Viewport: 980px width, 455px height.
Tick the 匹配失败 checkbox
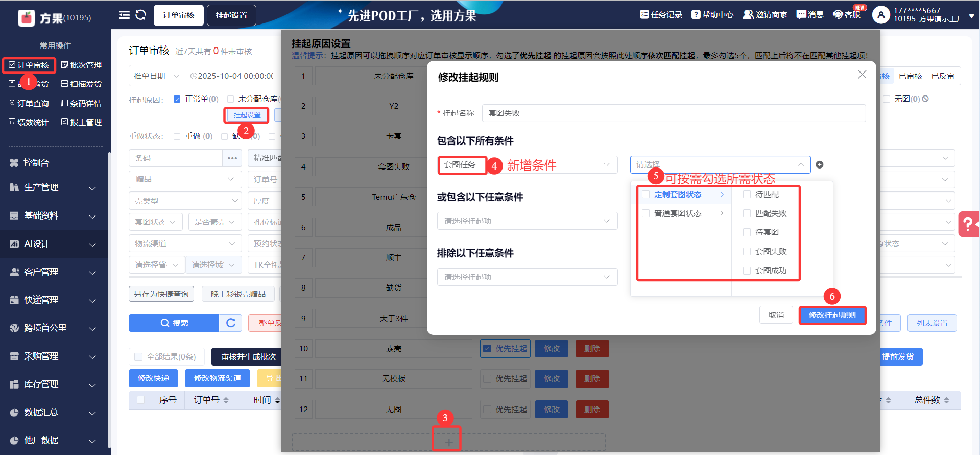point(747,213)
